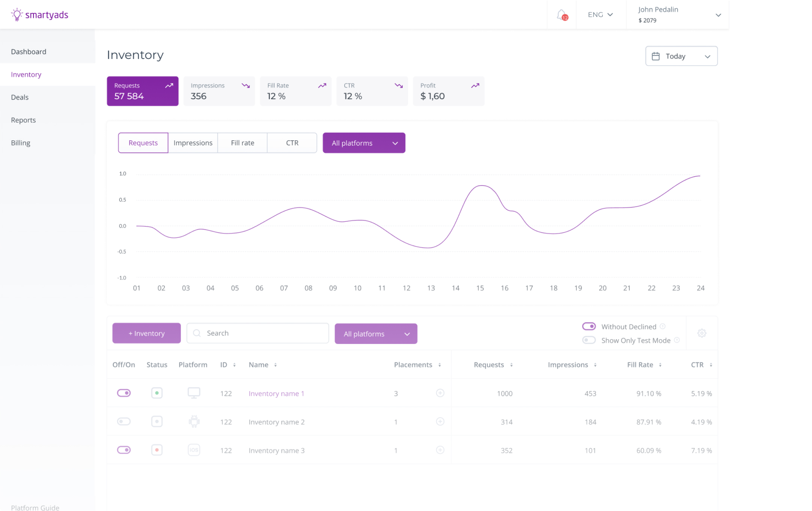
Task: Open the notifications bell icon
Action: pos(561,15)
